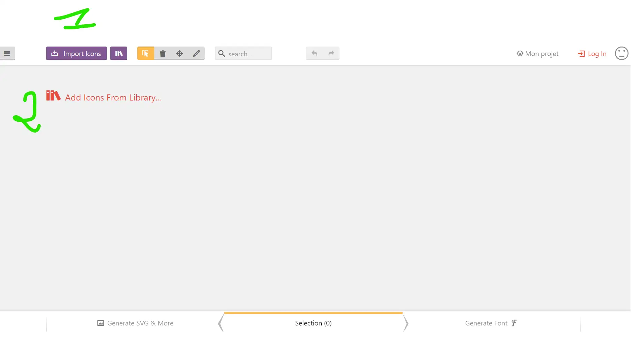Open the icon library via purple books button
The height and width of the screenshot is (343, 644).
click(119, 54)
